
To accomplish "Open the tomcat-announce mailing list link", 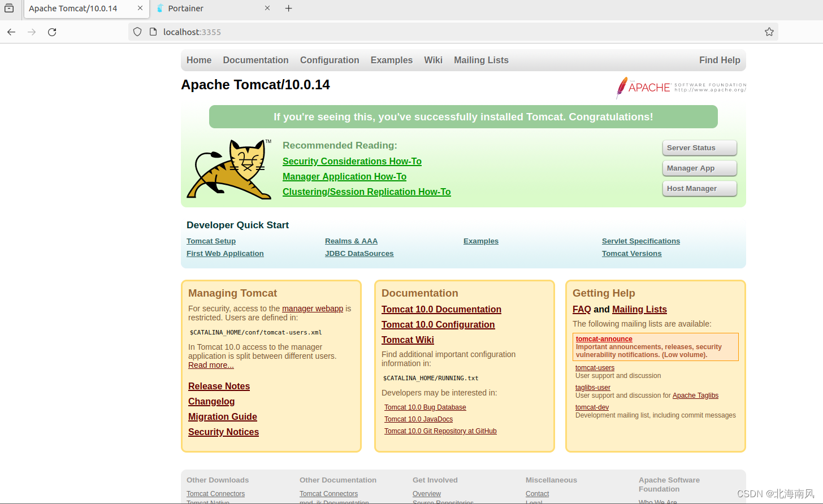I will [x=604, y=339].
